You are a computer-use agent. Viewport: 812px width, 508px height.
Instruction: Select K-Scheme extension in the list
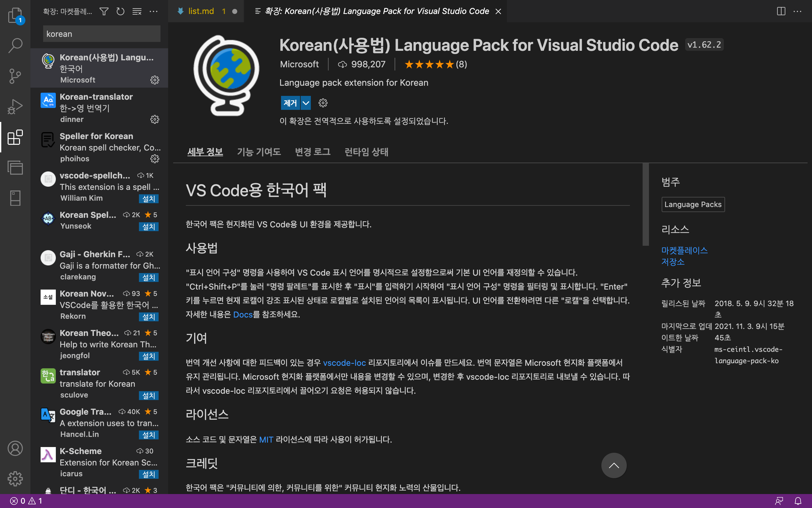99,462
